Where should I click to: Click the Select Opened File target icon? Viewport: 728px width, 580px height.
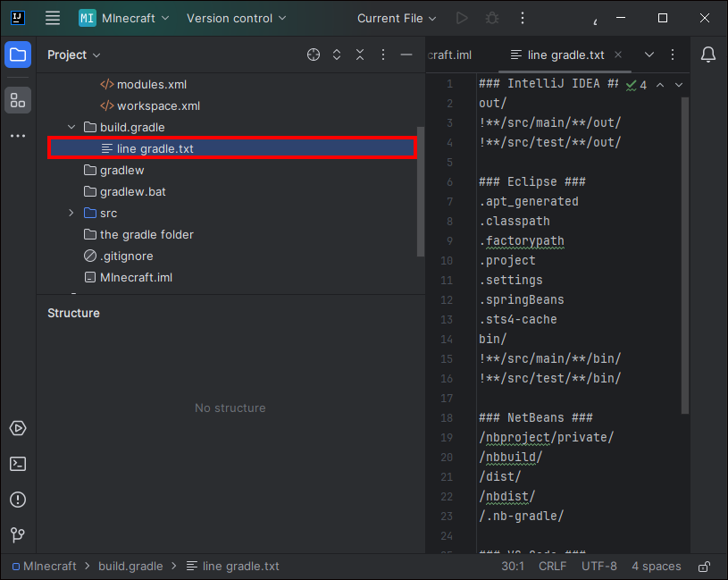pyautogui.click(x=314, y=55)
